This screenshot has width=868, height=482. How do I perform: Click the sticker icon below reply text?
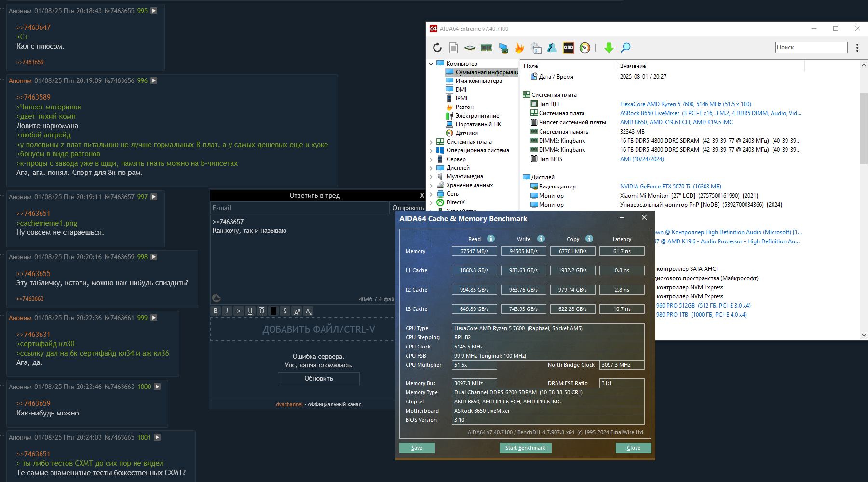[x=217, y=298]
